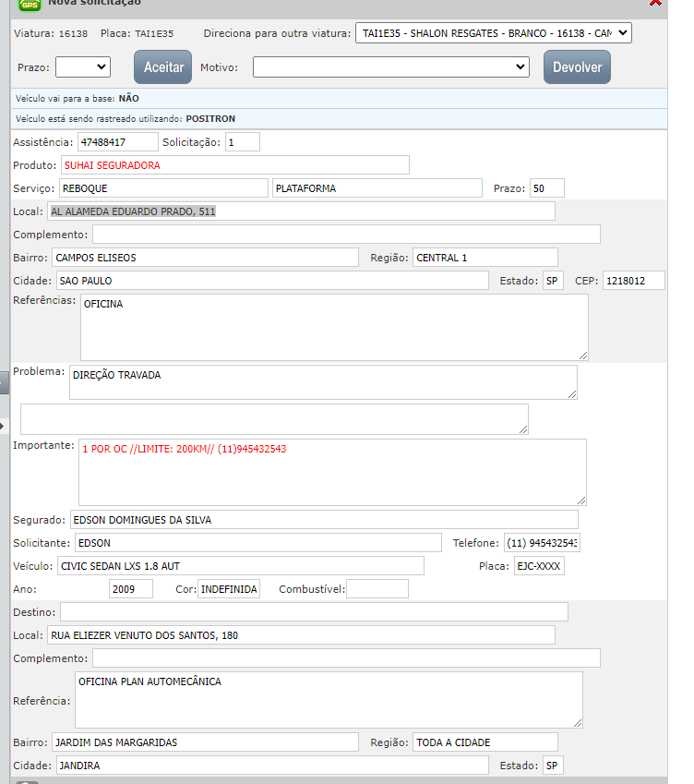
Task: Click resize handle of destination Referência box
Action: [x=577, y=722]
